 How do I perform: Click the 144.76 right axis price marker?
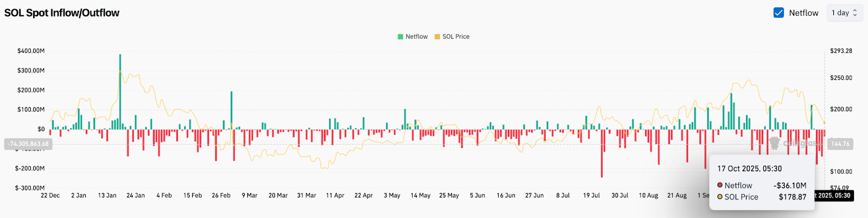840,144
